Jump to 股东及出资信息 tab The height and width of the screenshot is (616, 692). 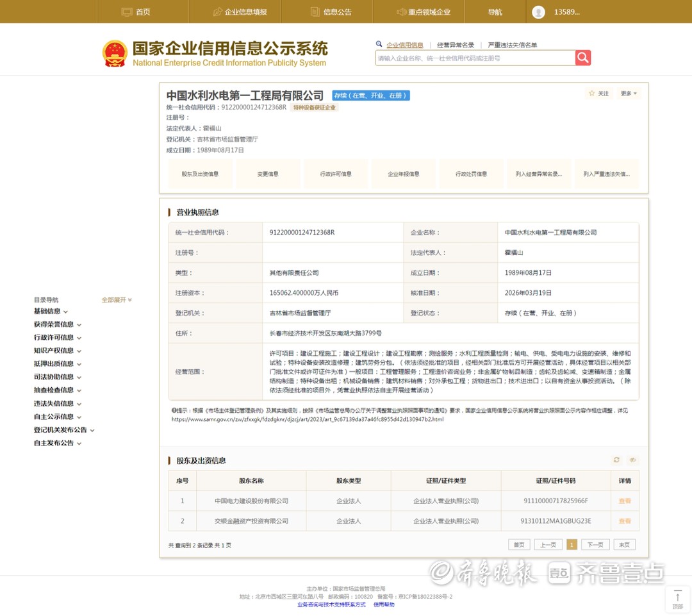pyautogui.click(x=200, y=174)
